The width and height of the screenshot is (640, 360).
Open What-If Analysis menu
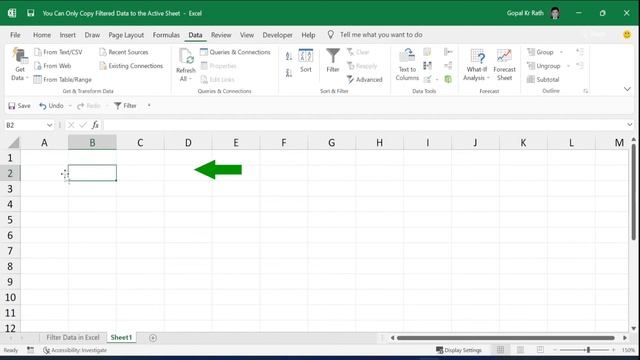pos(476,64)
